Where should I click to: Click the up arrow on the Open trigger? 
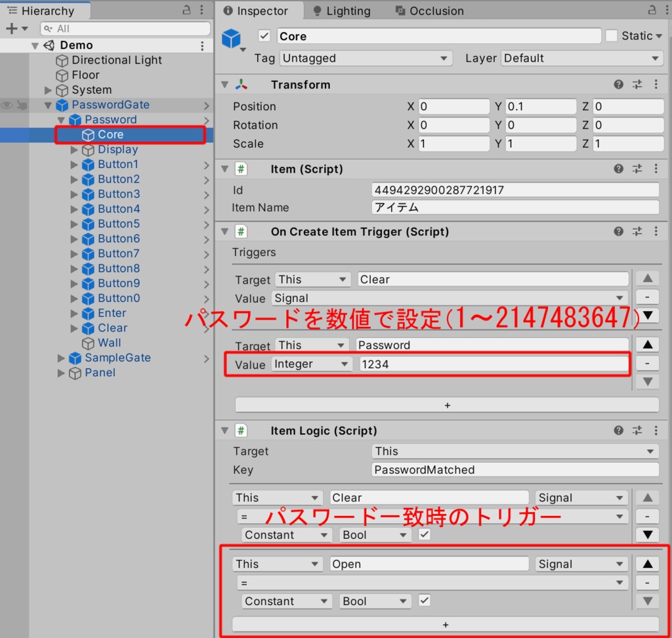tap(646, 563)
